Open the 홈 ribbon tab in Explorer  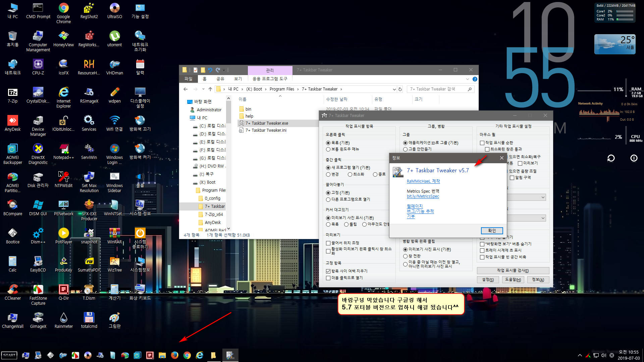click(x=204, y=79)
